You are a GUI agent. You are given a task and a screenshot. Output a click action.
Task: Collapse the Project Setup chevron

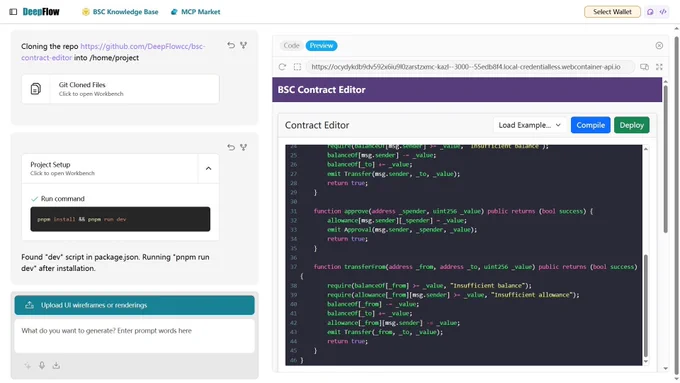pyautogui.click(x=209, y=168)
